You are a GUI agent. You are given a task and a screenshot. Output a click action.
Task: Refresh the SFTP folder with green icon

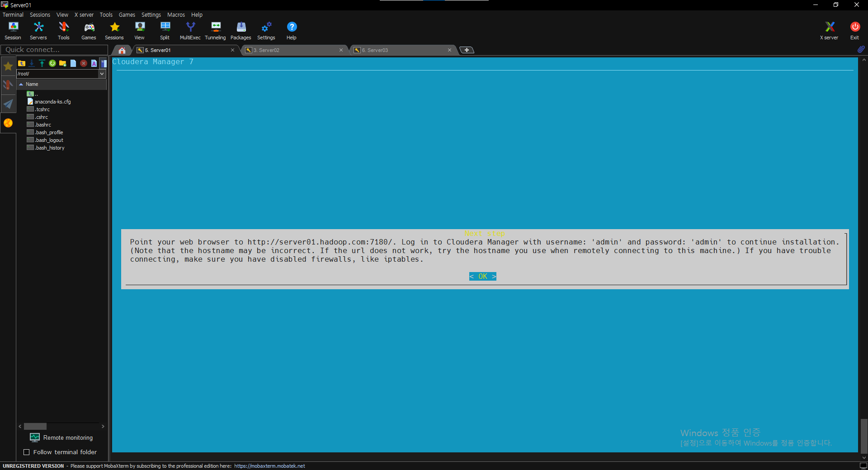pyautogui.click(x=52, y=63)
